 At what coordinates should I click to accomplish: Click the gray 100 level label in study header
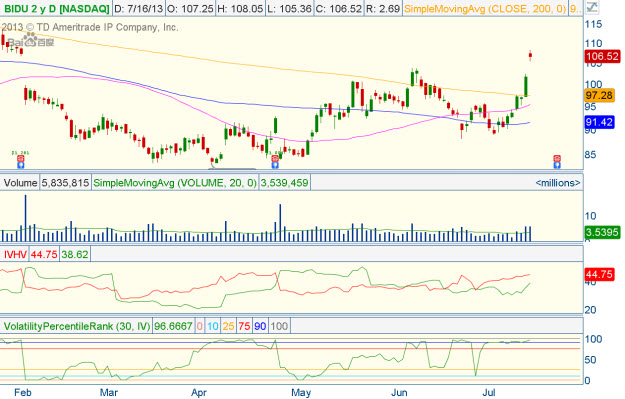279,326
